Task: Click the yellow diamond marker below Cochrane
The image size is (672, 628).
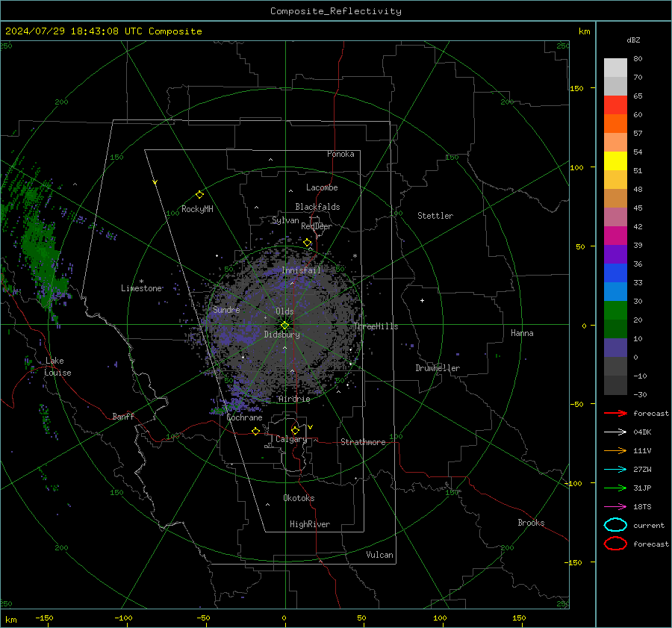Action: coord(255,431)
